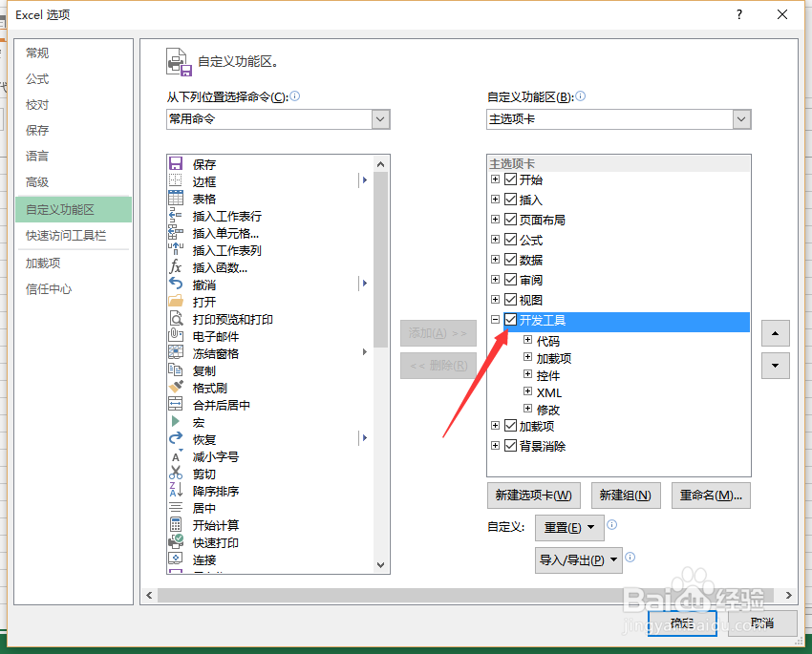Click the Move Down arrow button
The height and width of the screenshot is (654, 812).
click(776, 366)
